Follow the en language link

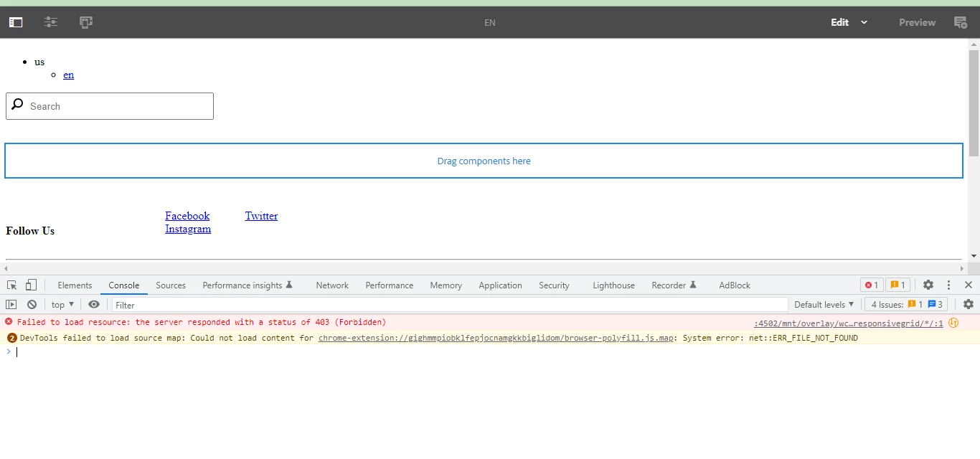tap(68, 75)
